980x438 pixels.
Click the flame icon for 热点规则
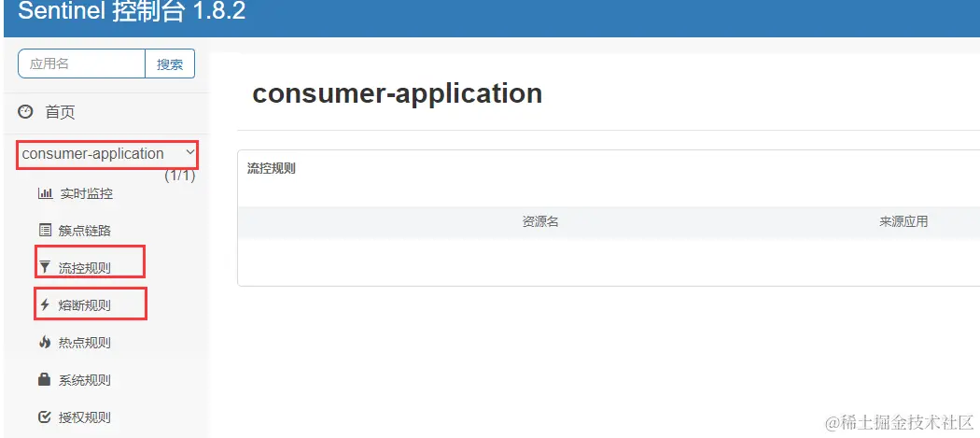click(45, 342)
